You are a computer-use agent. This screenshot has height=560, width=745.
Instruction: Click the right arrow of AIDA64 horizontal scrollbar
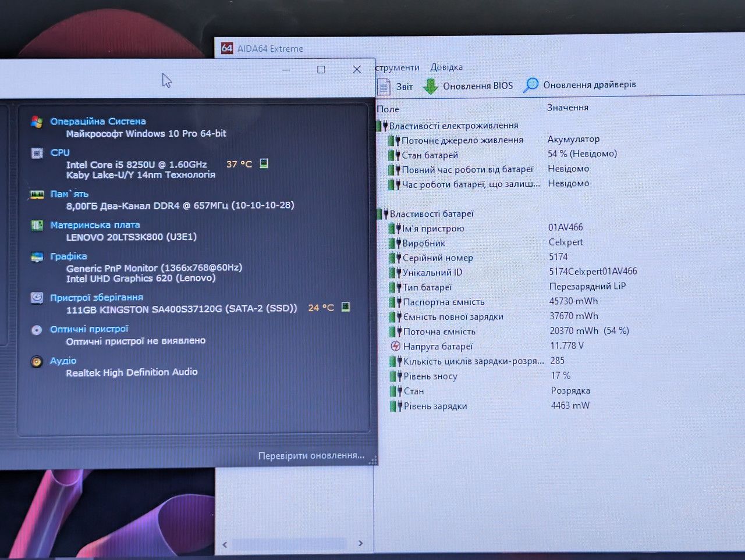pos(361,543)
